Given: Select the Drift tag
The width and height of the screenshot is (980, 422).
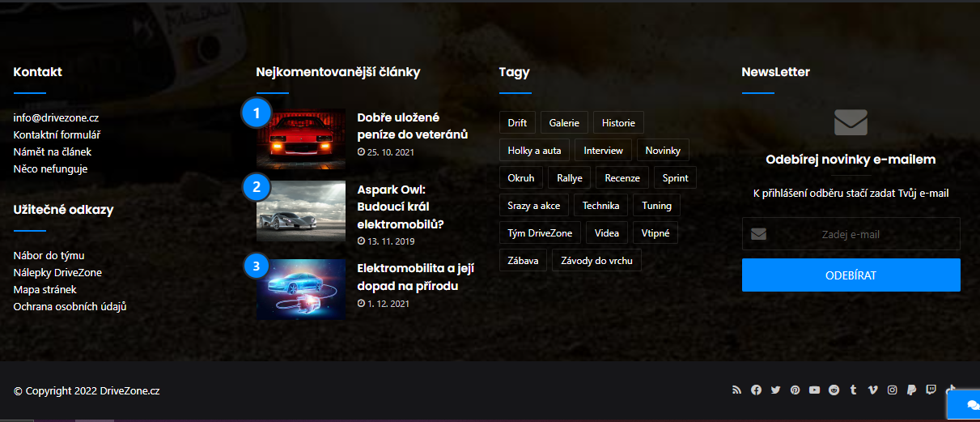Looking at the screenshot, I should tap(517, 122).
